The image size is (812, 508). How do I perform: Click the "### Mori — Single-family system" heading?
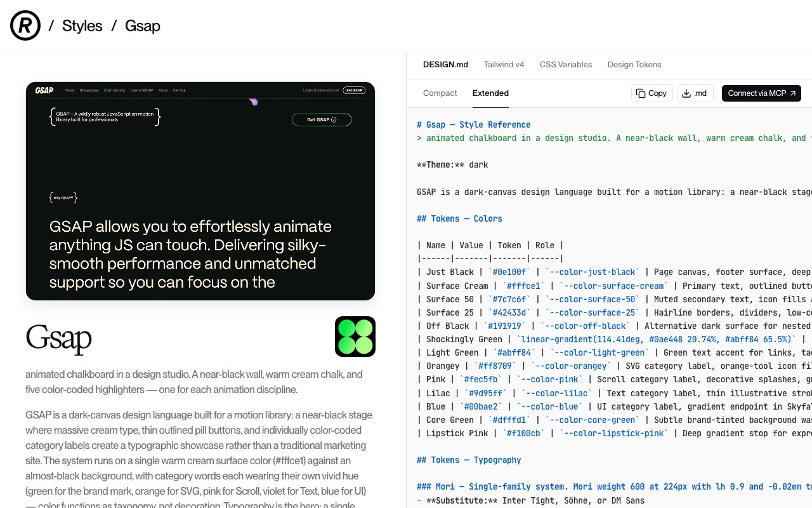pos(614,487)
